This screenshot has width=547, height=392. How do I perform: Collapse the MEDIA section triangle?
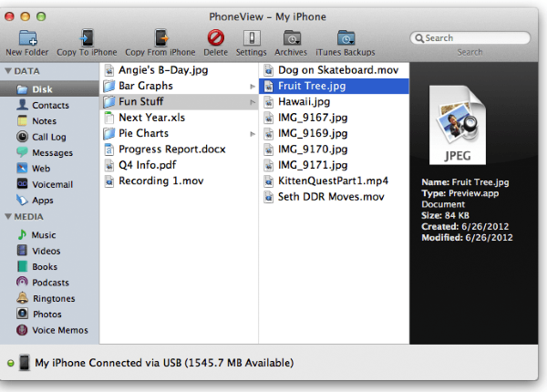[8, 216]
